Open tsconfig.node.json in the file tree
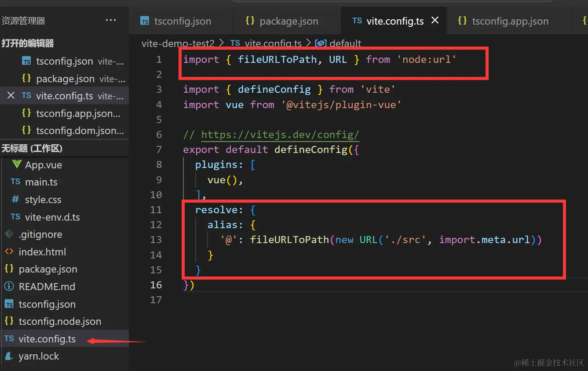Viewport: 588px width, 371px height. click(x=64, y=321)
